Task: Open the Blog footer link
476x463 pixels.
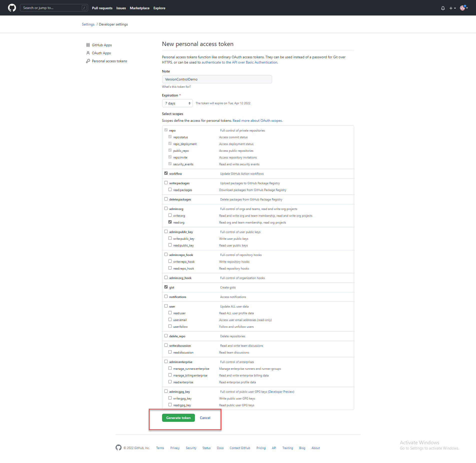Action: coord(302,448)
